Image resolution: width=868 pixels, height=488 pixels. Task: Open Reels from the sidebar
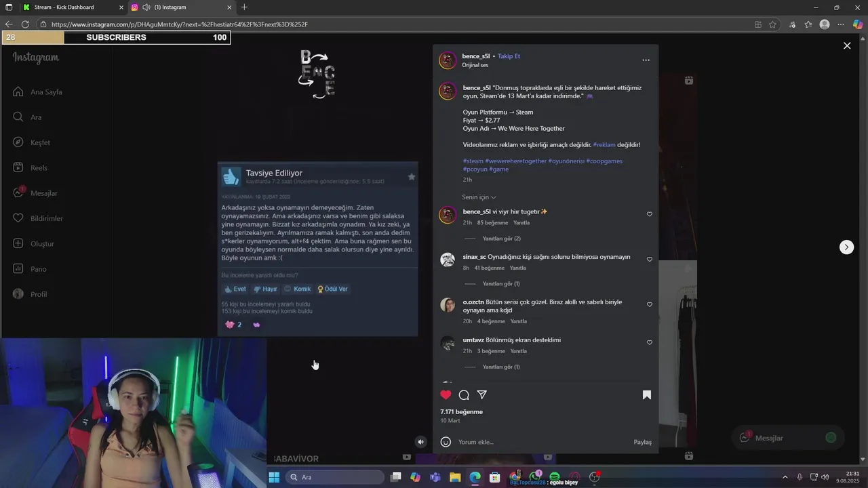pyautogui.click(x=30, y=168)
